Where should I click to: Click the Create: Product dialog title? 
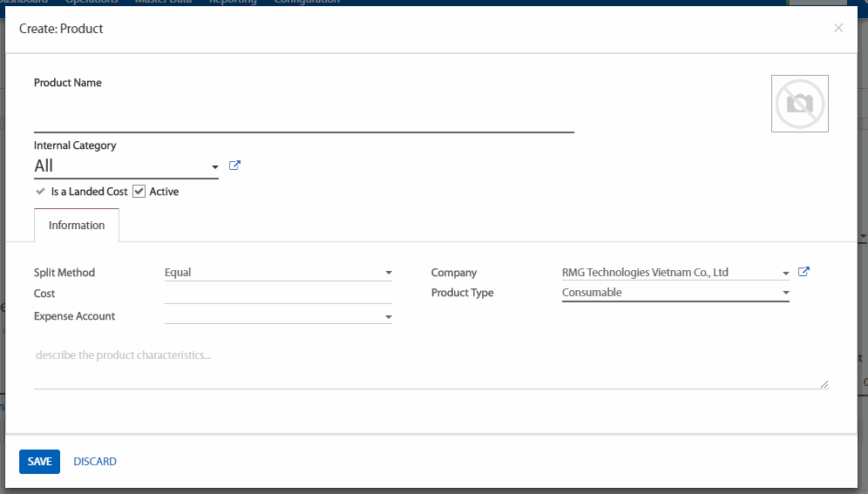click(x=61, y=29)
